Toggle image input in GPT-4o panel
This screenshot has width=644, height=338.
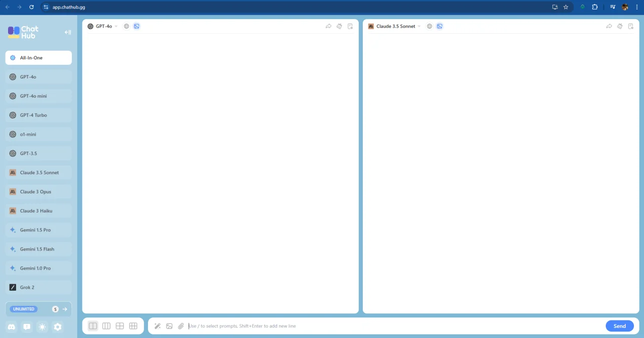coord(137,26)
